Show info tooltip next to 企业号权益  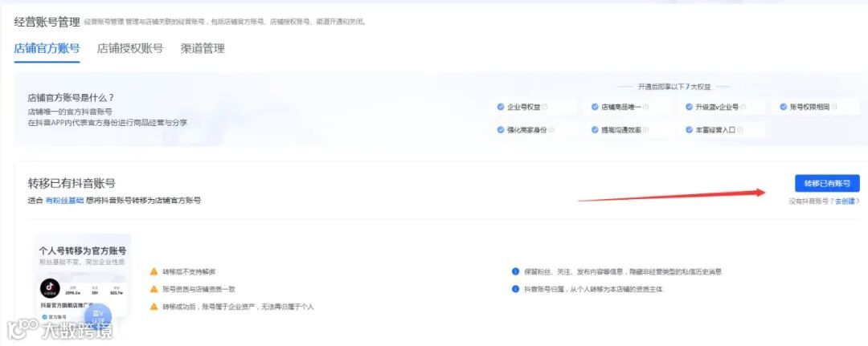545,108
